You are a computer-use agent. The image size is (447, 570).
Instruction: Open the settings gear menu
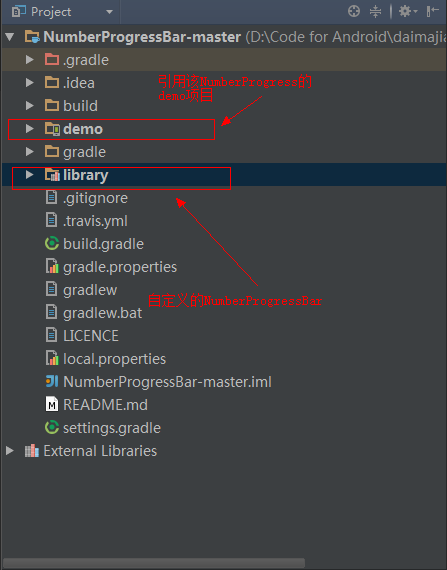click(408, 11)
